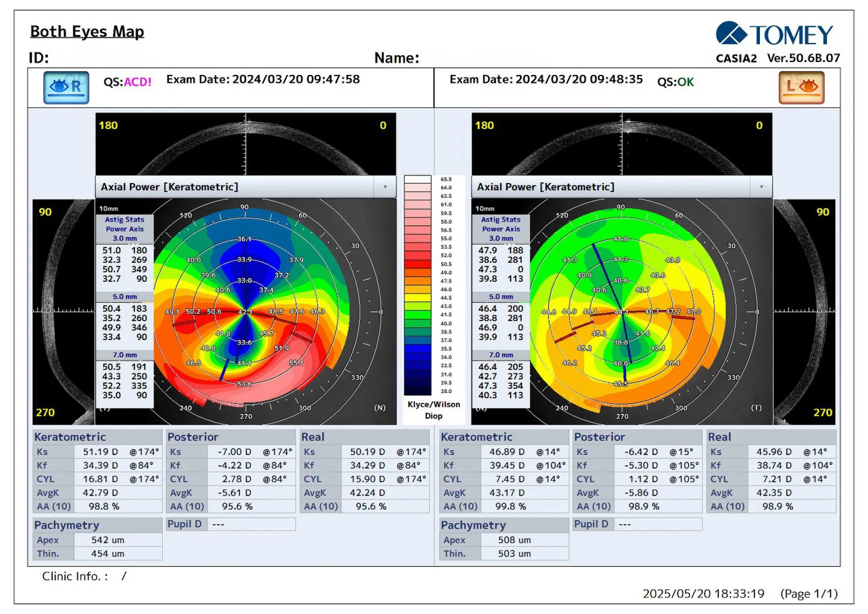Click right eye Pachymetry Apex 542 um
868x614 pixels.
[x=108, y=540]
